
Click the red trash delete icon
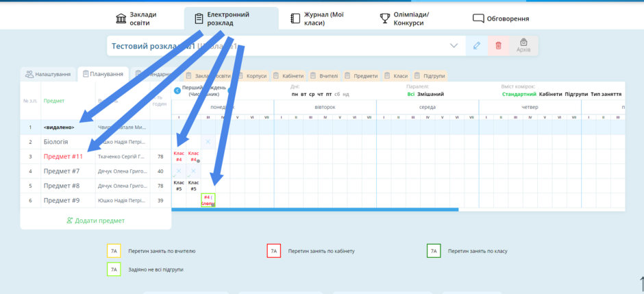pyautogui.click(x=498, y=46)
